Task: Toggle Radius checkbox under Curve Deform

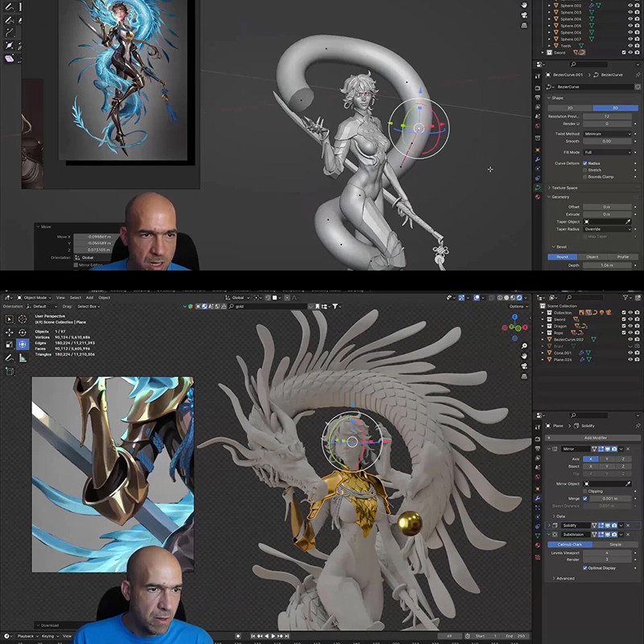Action: pyautogui.click(x=585, y=163)
